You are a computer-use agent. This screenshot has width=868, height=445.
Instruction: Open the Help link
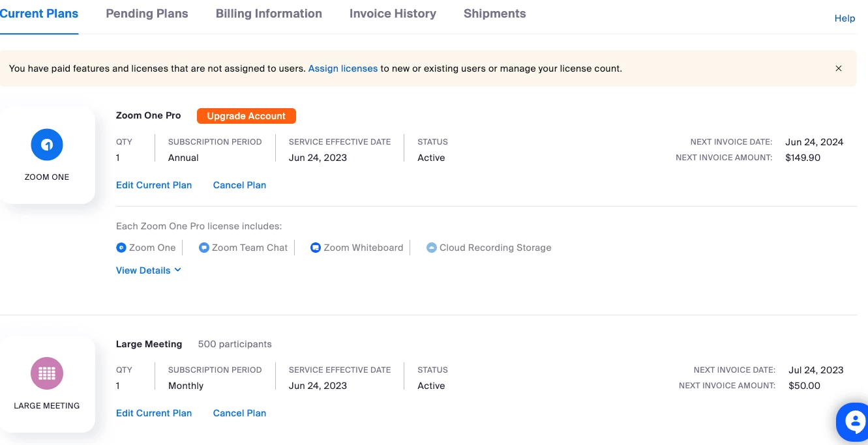[x=845, y=18]
